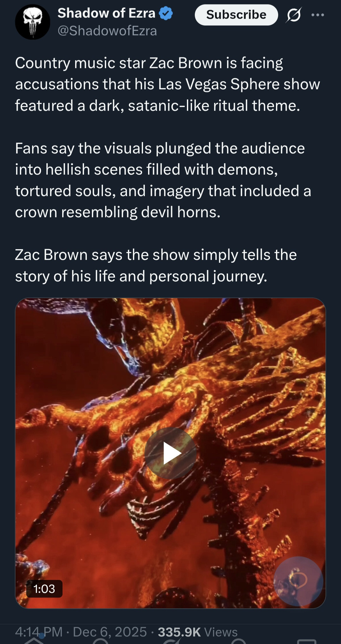Viewport: 341px width, 644px height.
Task: Play the Sphere show video
Action: (x=170, y=453)
